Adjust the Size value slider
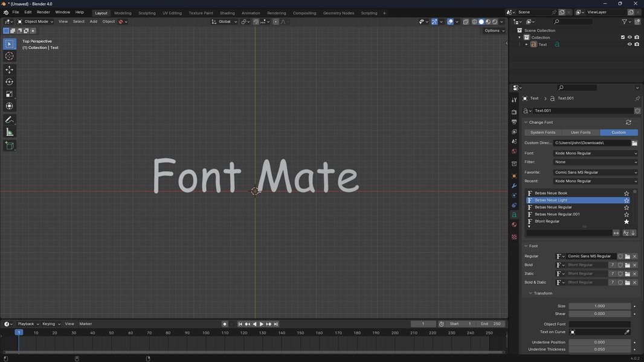The image size is (644, 362). tap(600, 306)
